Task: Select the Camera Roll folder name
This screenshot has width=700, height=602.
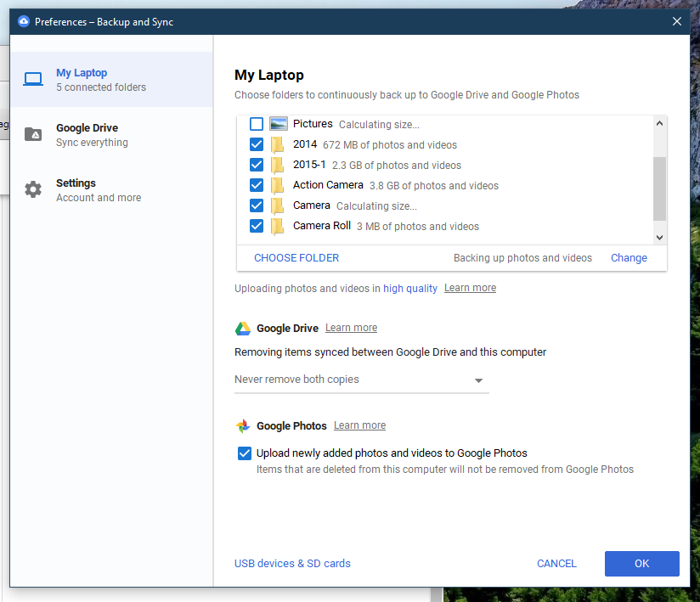Action: click(x=322, y=226)
